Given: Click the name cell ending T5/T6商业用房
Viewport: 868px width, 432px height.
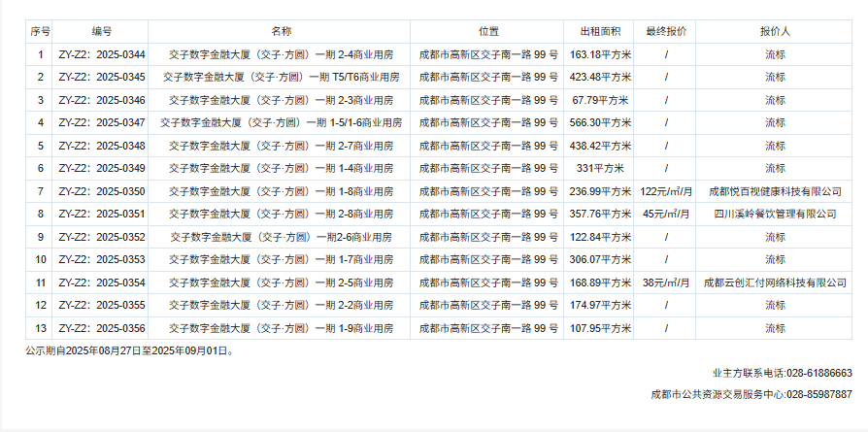Looking at the screenshot, I should [x=281, y=77].
